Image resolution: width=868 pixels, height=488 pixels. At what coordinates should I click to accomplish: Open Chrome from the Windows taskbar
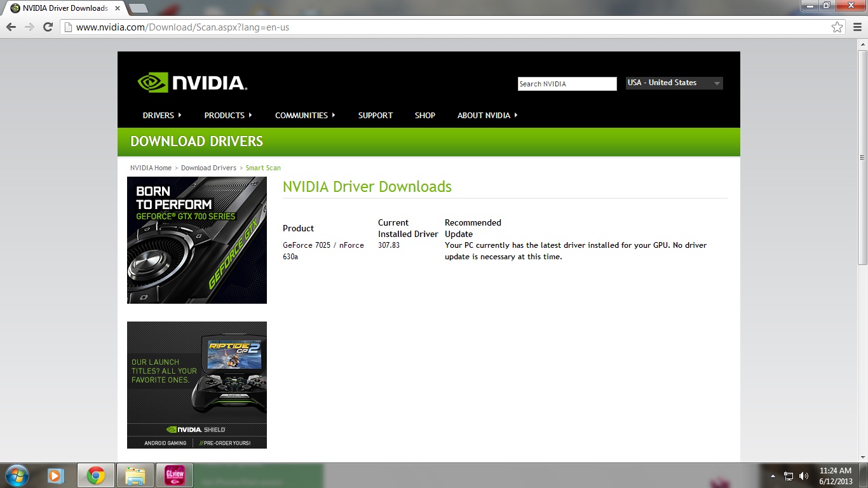96,475
